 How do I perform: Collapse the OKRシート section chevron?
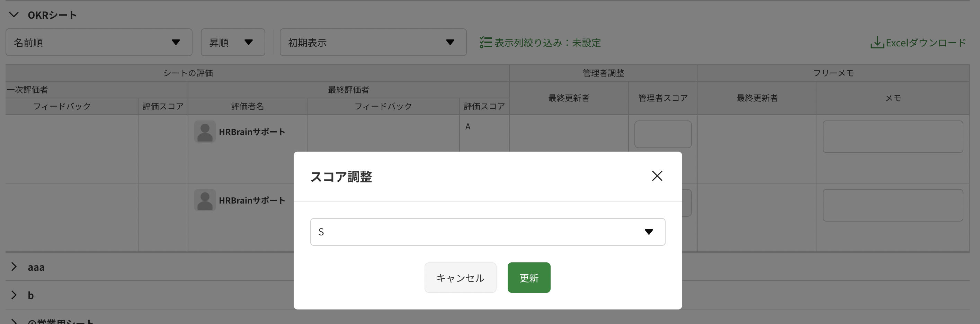coord(14,15)
